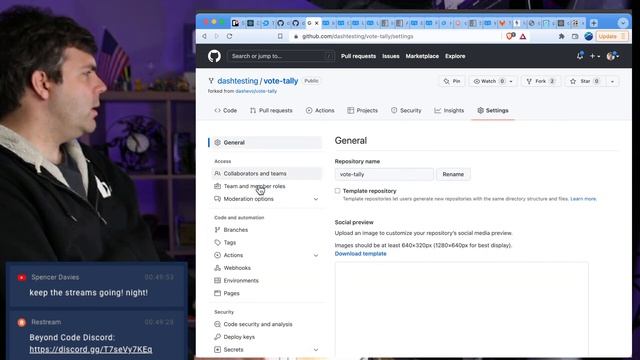Viewport: 640px width, 360px height.
Task: Click the Watch button
Action: (488, 81)
